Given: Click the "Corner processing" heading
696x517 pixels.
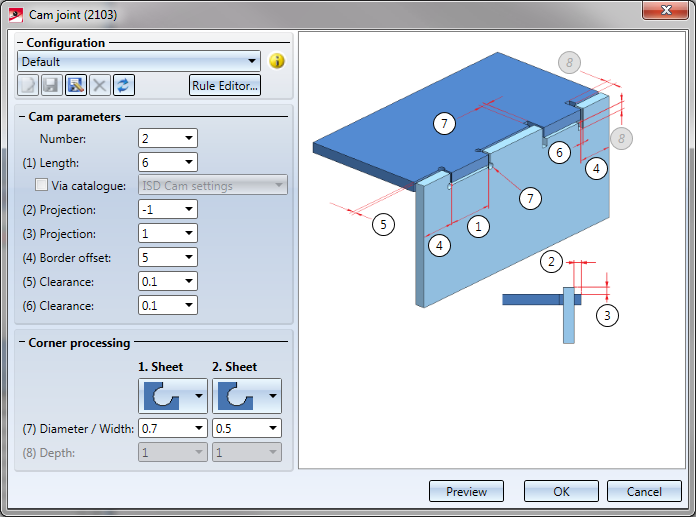Looking at the screenshot, I should [x=79, y=343].
